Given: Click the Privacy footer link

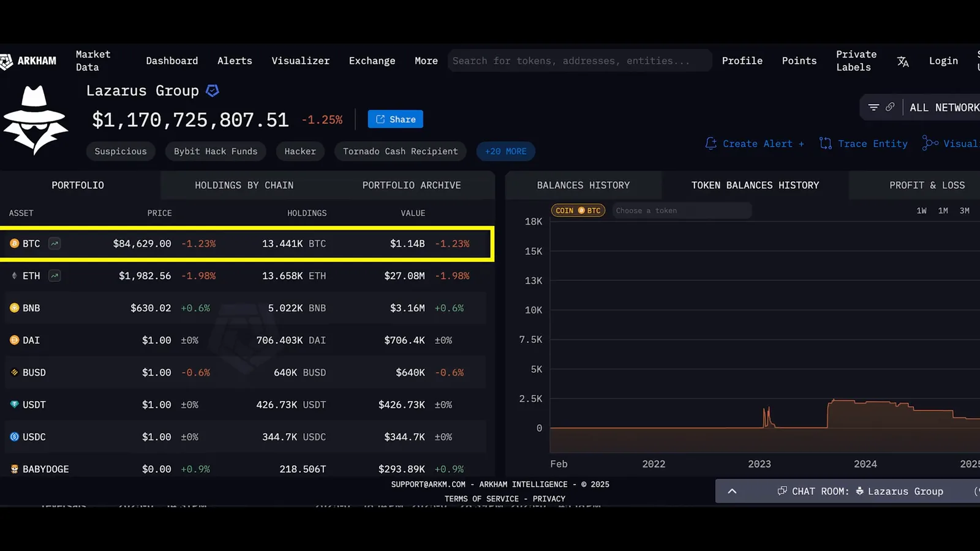Looking at the screenshot, I should (x=549, y=499).
